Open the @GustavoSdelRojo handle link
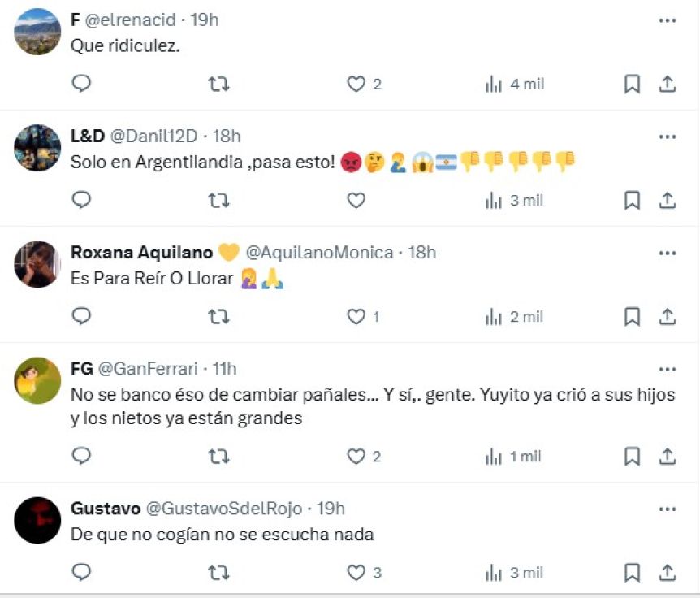700x598 pixels. 223,509
